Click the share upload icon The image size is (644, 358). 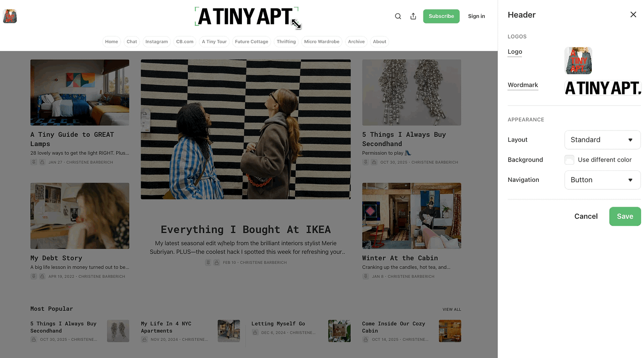point(413,16)
